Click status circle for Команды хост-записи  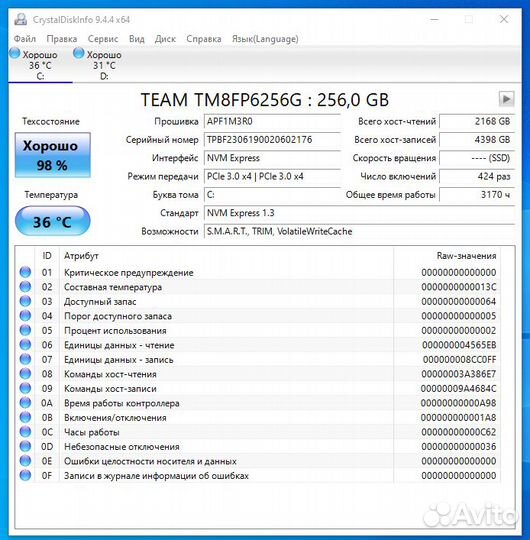(25, 388)
